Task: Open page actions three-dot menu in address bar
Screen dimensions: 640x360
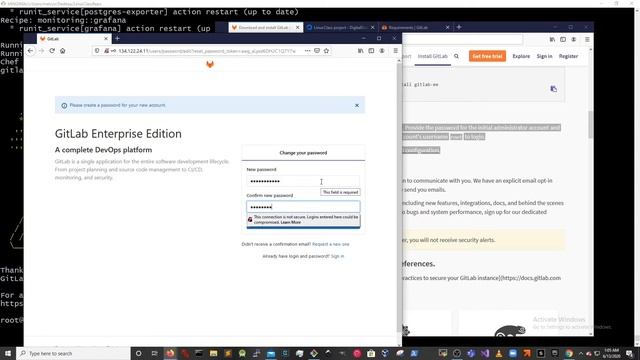Action: [x=307, y=51]
